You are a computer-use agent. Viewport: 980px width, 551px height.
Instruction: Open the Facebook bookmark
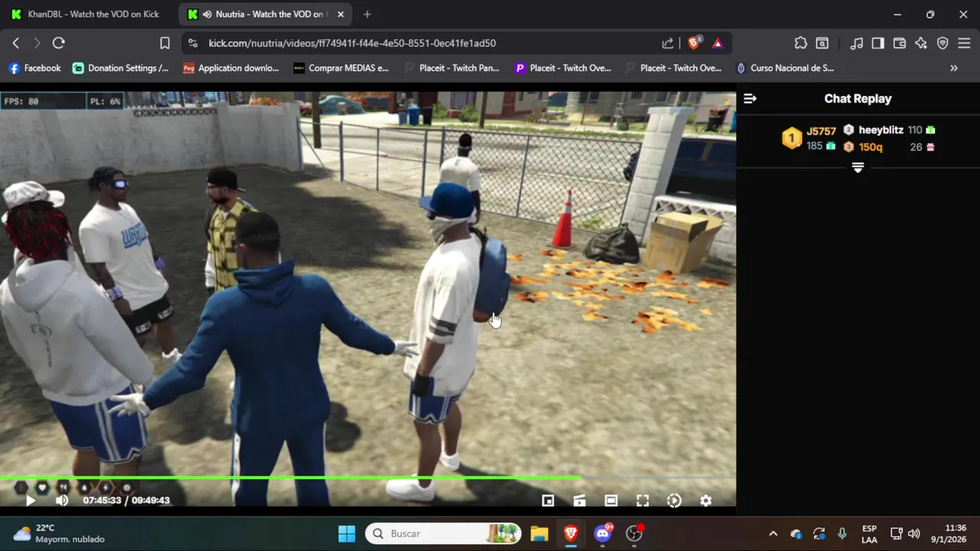point(34,68)
